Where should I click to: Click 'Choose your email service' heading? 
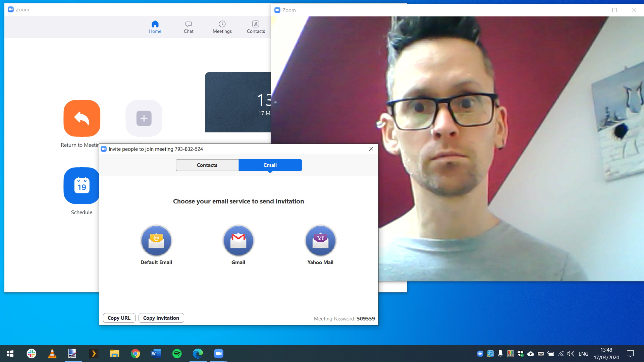pyautogui.click(x=238, y=201)
